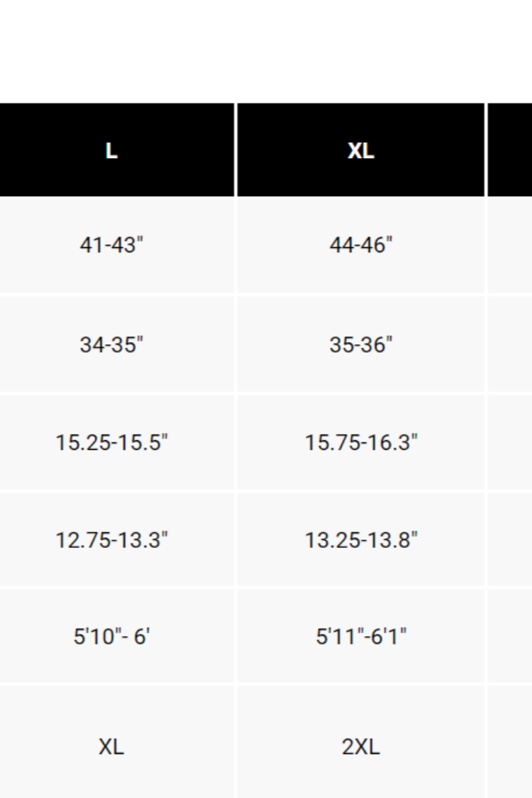Select the 15.25-15.5" cell
Image resolution: width=532 pixels, height=798 pixels.
[x=111, y=442]
